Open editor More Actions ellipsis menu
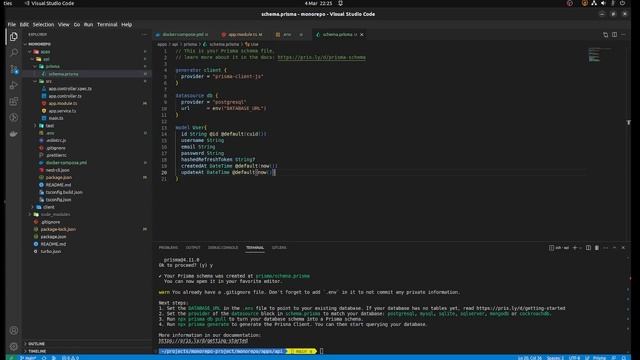This screenshot has width=640, height=360. coord(623,35)
